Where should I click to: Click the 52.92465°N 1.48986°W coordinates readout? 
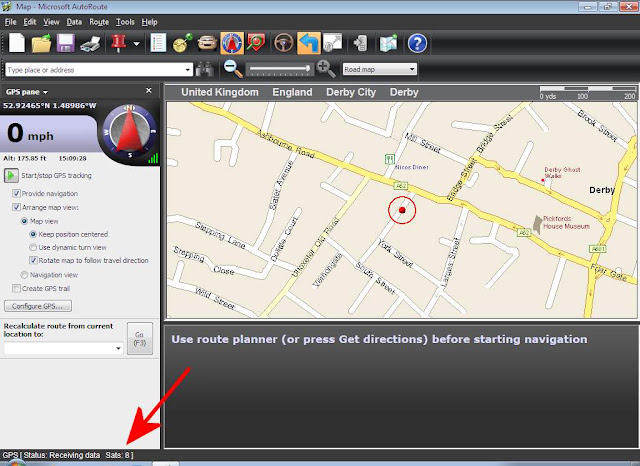click(49, 106)
